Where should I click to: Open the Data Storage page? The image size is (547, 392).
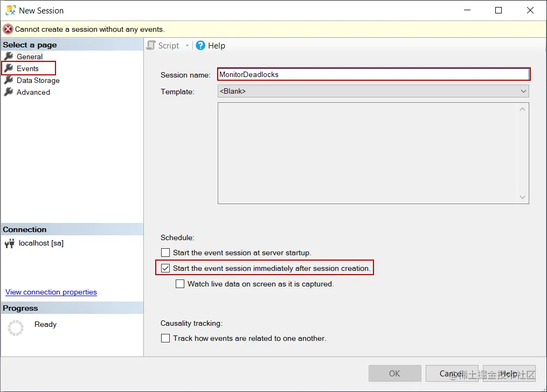pos(38,80)
